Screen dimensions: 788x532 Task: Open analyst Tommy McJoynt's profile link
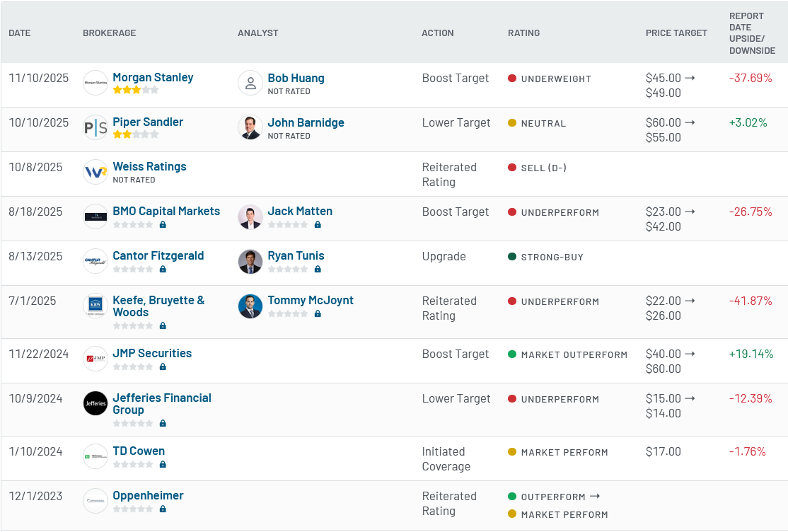(311, 300)
